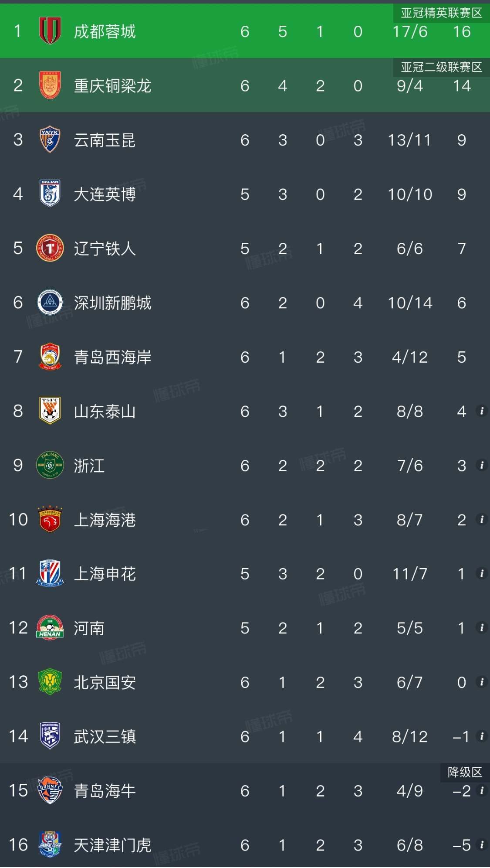The height and width of the screenshot is (868, 490).
Task: Open info icon beside Shanghai Port (上海海港) points
Action: pos(481,519)
